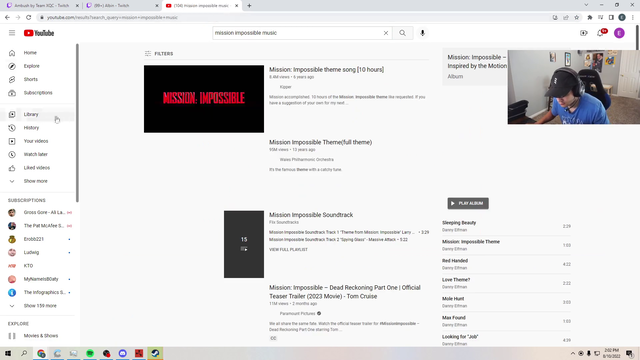Go to Home in sidebar

38,53
